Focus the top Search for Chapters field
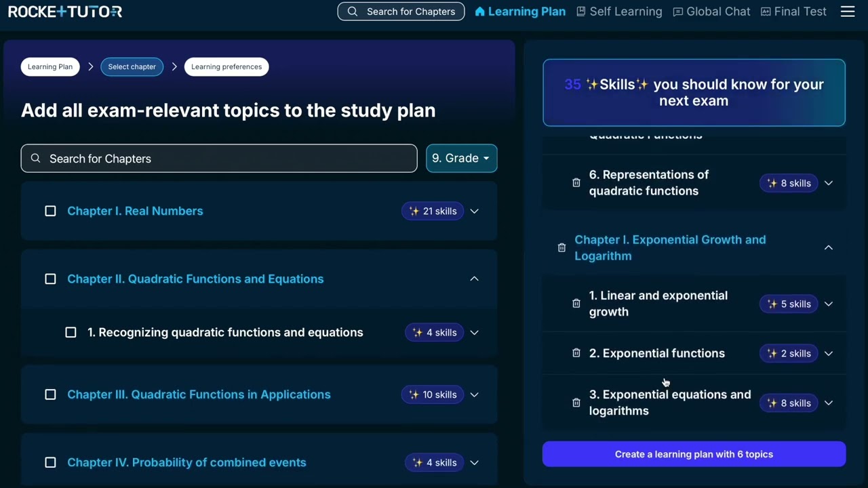Viewport: 868px width, 488px height. pyautogui.click(x=401, y=12)
